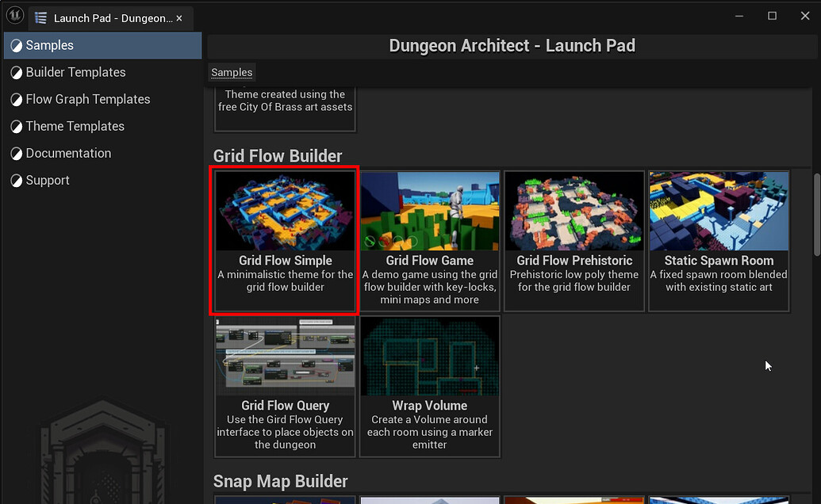Open the Support page
The width and height of the screenshot is (821, 504).
click(50, 180)
